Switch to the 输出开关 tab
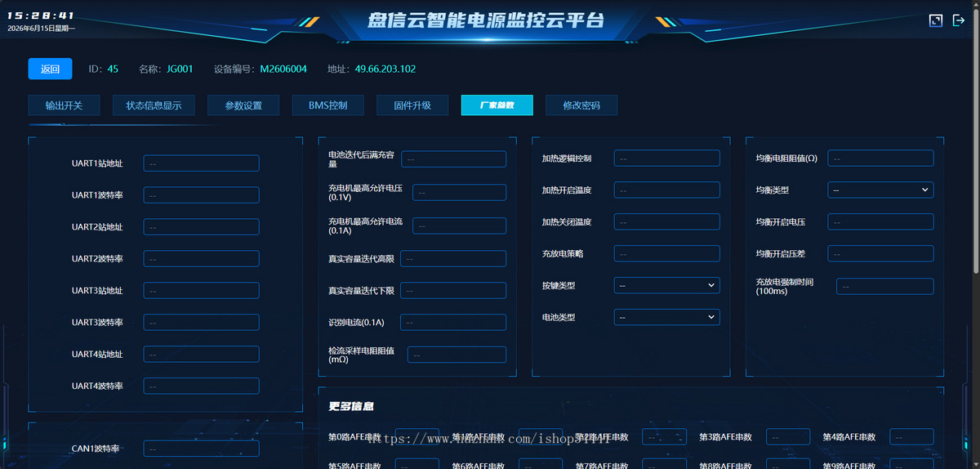980x469 pixels. (x=64, y=105)
